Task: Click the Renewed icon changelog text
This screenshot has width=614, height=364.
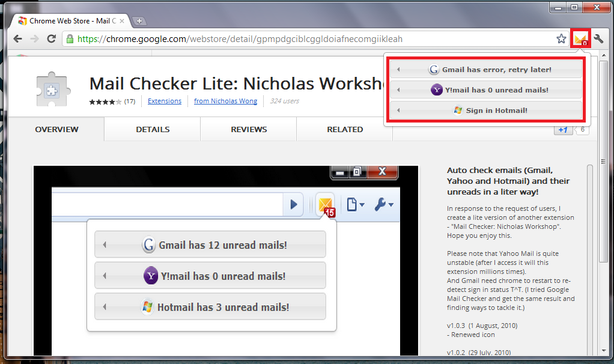Action: pos(470,335)
